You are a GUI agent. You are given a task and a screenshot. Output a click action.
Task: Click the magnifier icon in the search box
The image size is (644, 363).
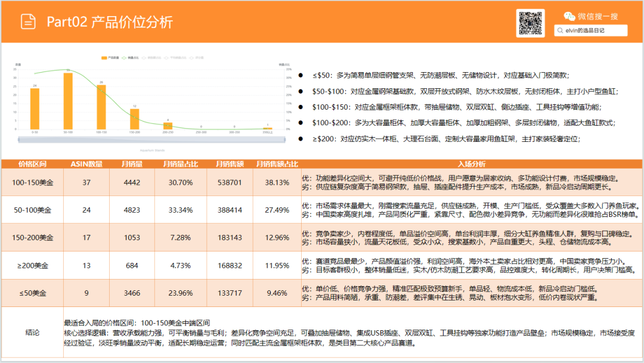(560, 30)
